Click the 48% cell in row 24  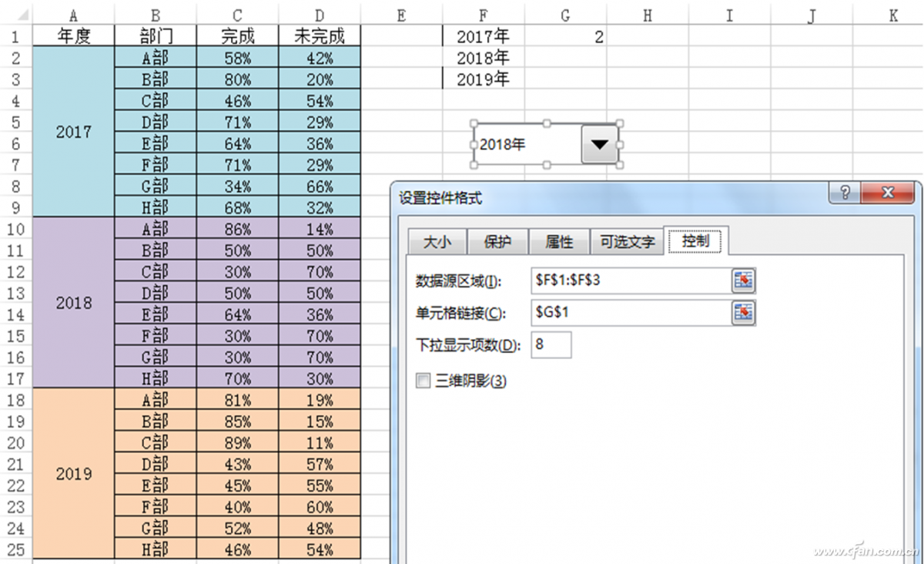pos(320,528)
